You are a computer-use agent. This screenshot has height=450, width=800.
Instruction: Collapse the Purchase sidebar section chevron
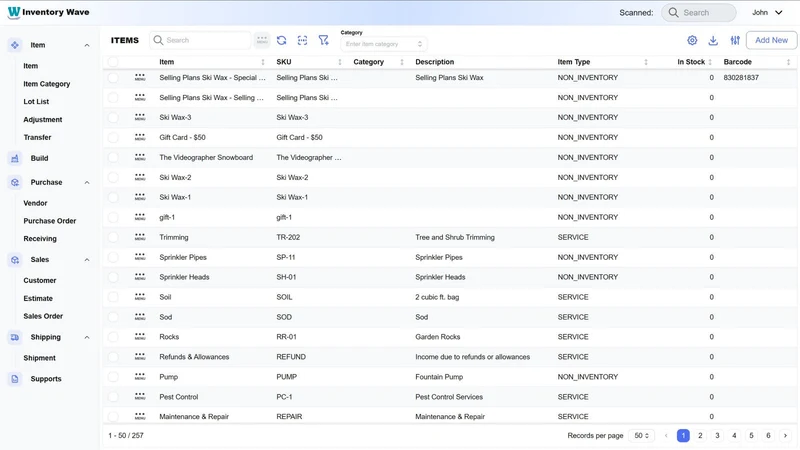click(x=87, y=183)
